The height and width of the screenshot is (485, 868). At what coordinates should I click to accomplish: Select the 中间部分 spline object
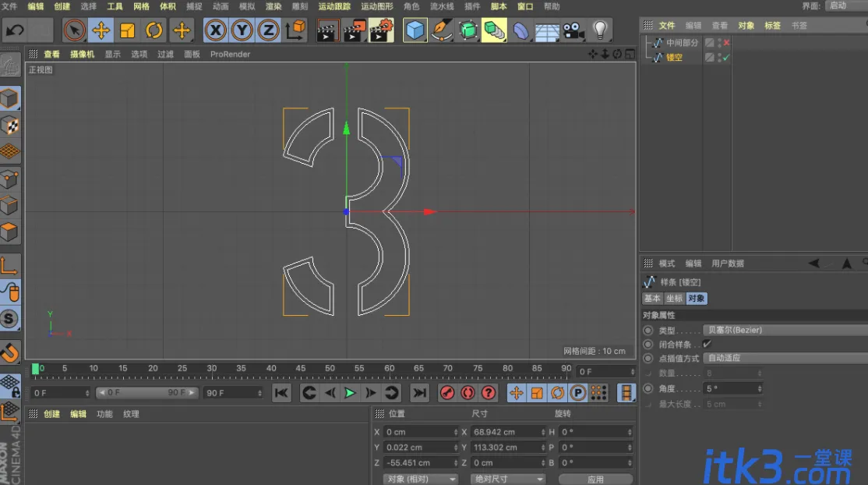click(682, 43)
